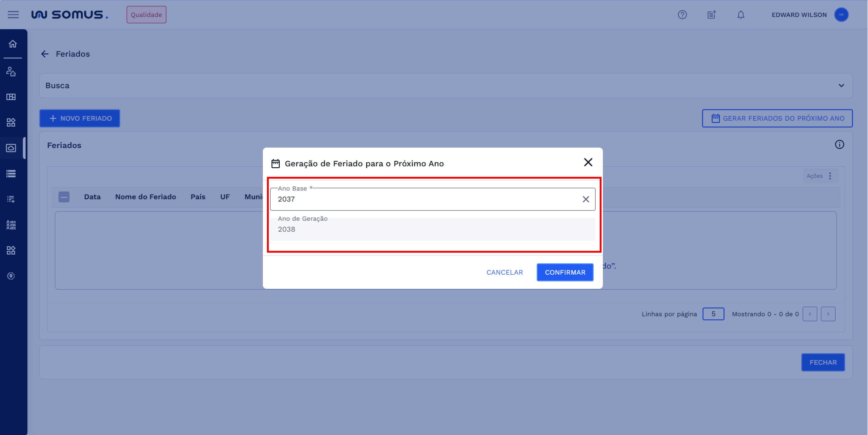Image resolution: width=868 pixels, height=435 pixels.
Task: Open the location pin icon in the sidebar
Action: [x=11, y=276]
